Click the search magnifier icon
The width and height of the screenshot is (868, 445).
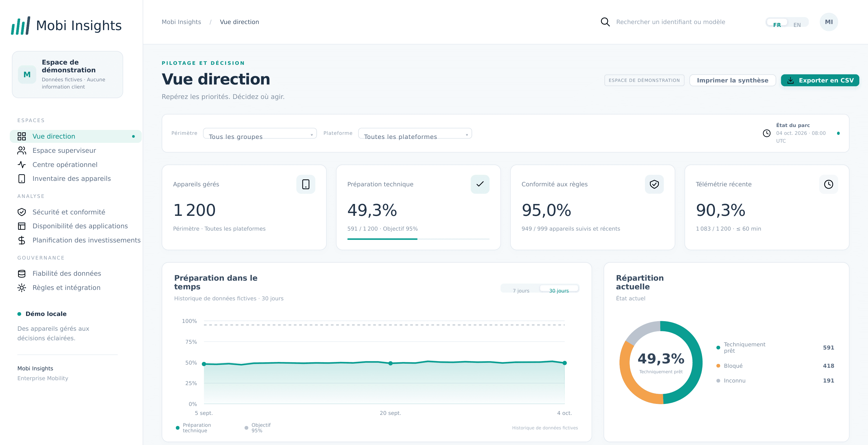pos(605,22)
